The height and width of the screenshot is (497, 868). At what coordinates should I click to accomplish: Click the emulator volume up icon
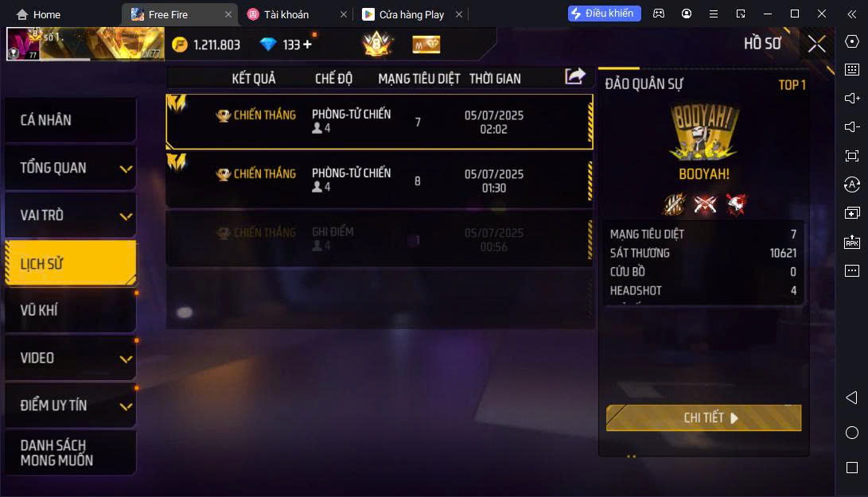tap(852, 98)
